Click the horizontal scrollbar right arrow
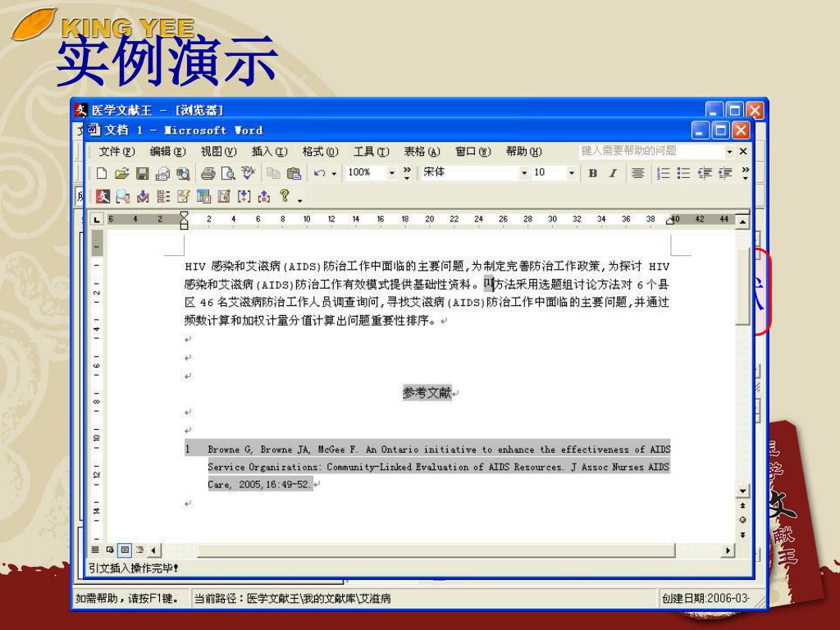 (x=728, y=550)
